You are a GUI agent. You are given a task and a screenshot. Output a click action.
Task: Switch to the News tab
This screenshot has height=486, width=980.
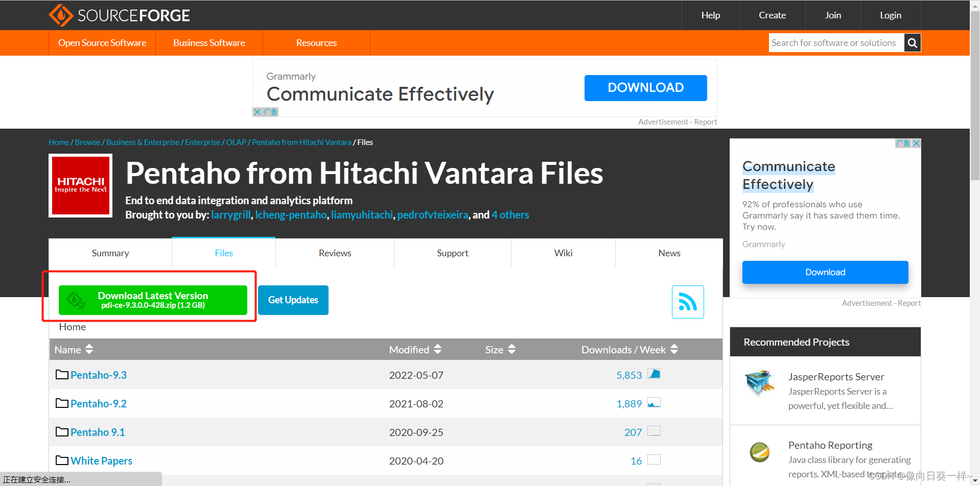point(669,253)
